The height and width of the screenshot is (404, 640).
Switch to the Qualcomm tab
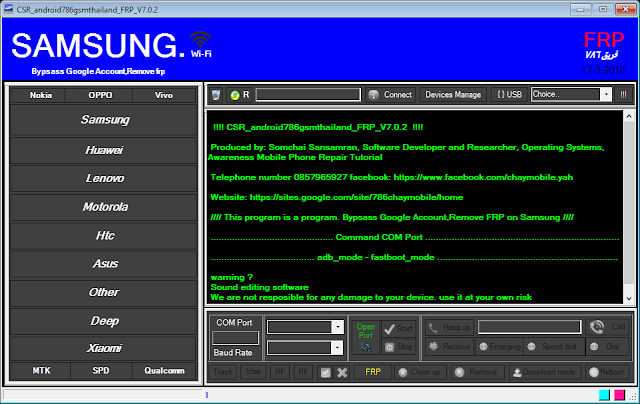tap(164, 371)
